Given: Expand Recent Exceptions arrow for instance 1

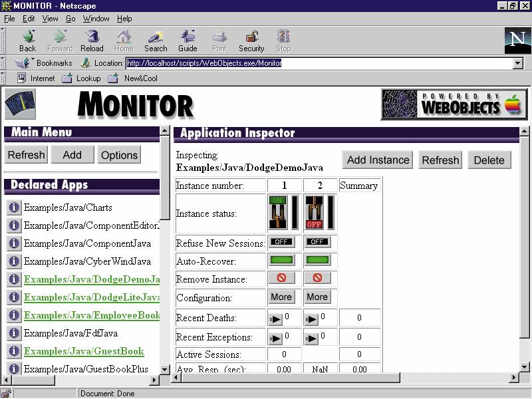Looking at the screenshot, I should [275, 338].
